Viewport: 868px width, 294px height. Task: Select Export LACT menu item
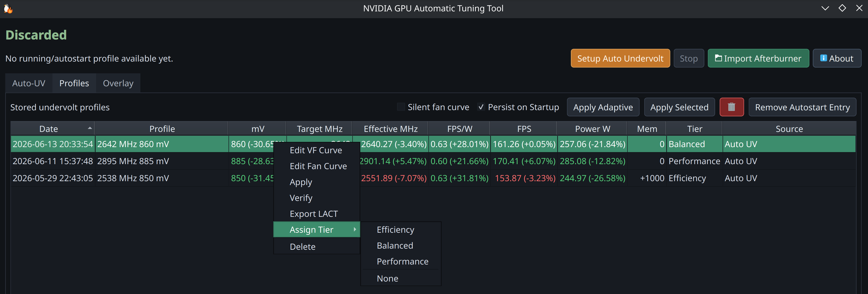317,214
